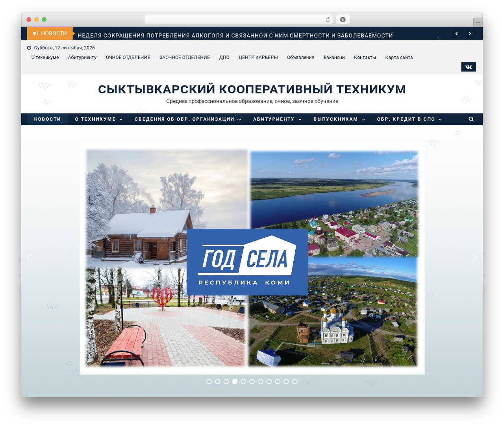
Task: Open the Вакансии link
Action: click(x=334, y=58)
